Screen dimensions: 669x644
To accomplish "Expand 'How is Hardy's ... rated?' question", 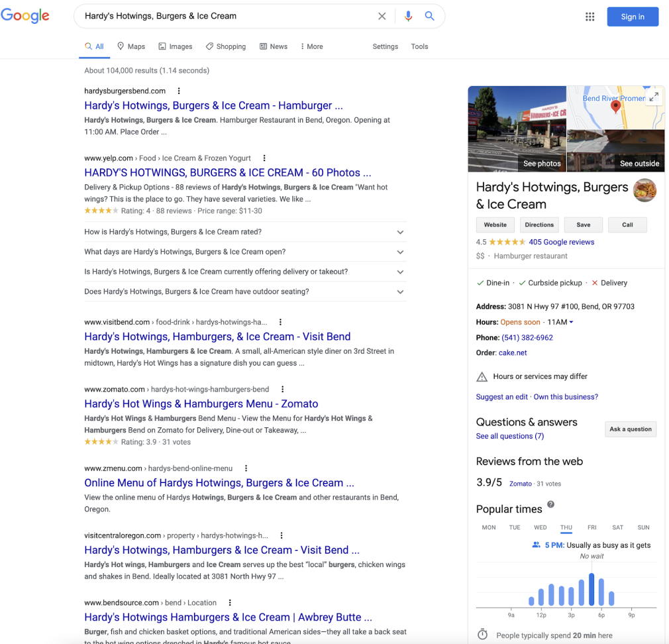I will click(245, 232).
